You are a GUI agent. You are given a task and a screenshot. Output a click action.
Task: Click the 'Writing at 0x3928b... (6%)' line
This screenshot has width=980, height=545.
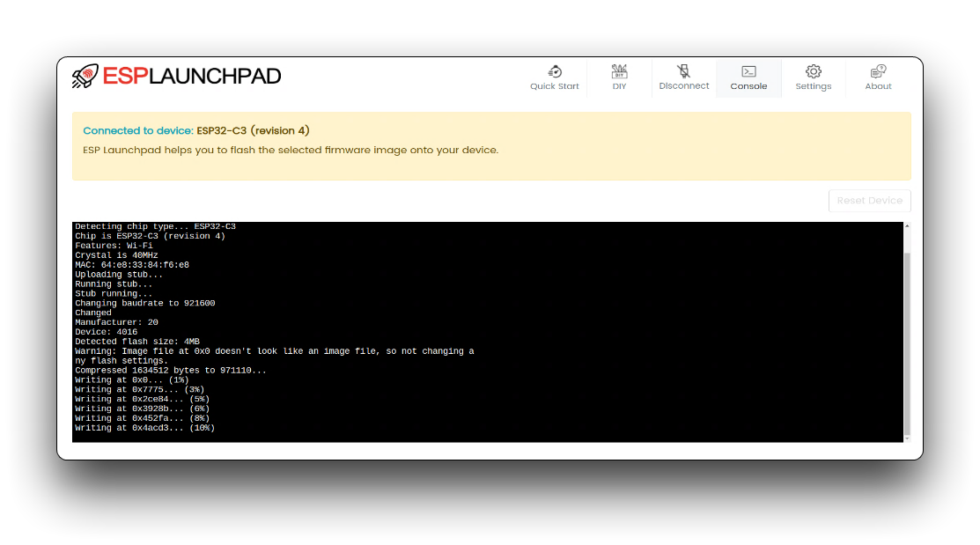[142, 409]
